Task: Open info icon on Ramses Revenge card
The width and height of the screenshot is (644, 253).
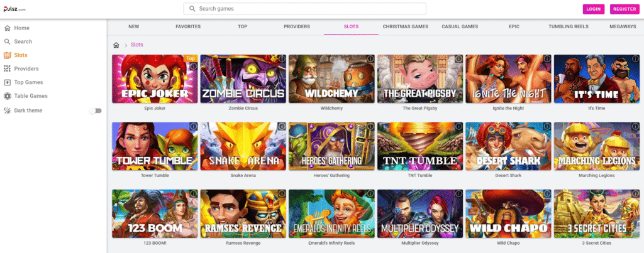Action: [282, 193]
